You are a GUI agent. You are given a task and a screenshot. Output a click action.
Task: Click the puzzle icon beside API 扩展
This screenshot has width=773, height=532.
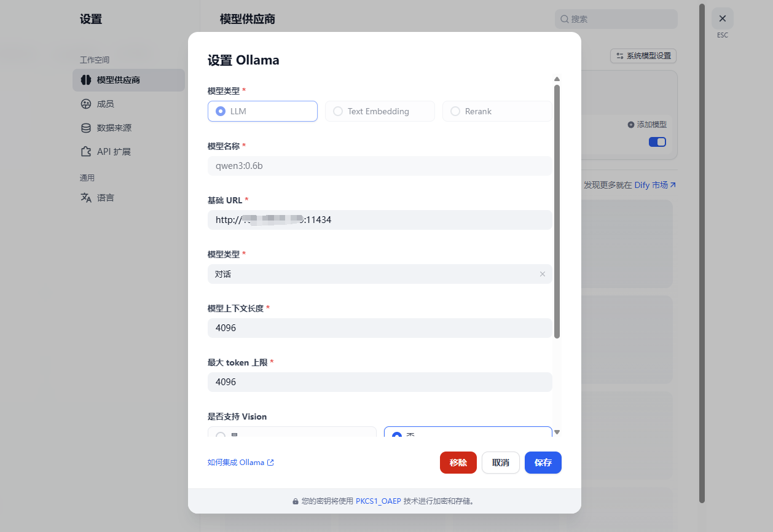pyautogui.click(x=86, y=151)
